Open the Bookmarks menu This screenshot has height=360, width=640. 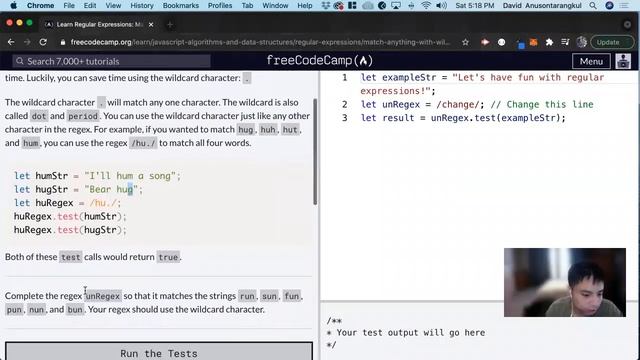click(x=181, y=5)
